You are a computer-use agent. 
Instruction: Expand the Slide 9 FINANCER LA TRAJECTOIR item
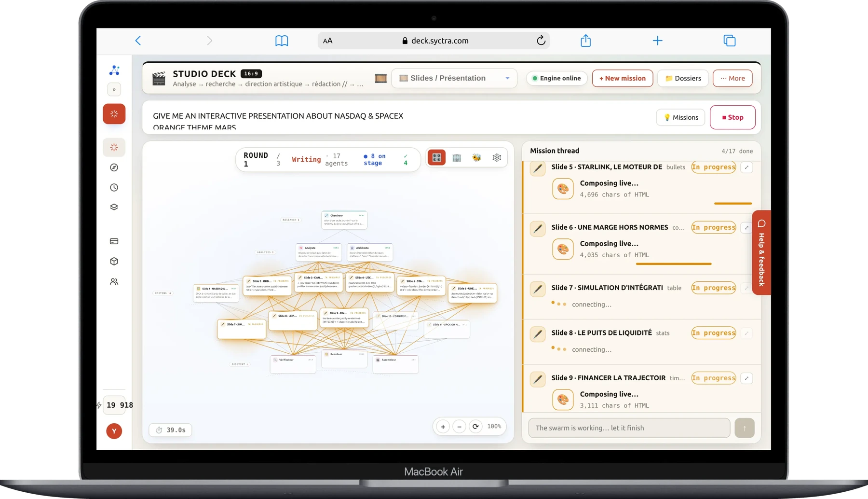746,378
